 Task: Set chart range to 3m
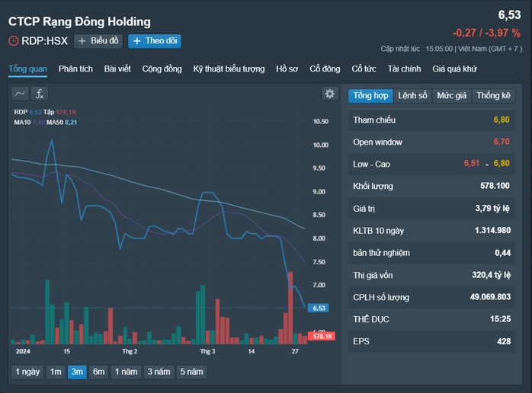coord(77,372)
